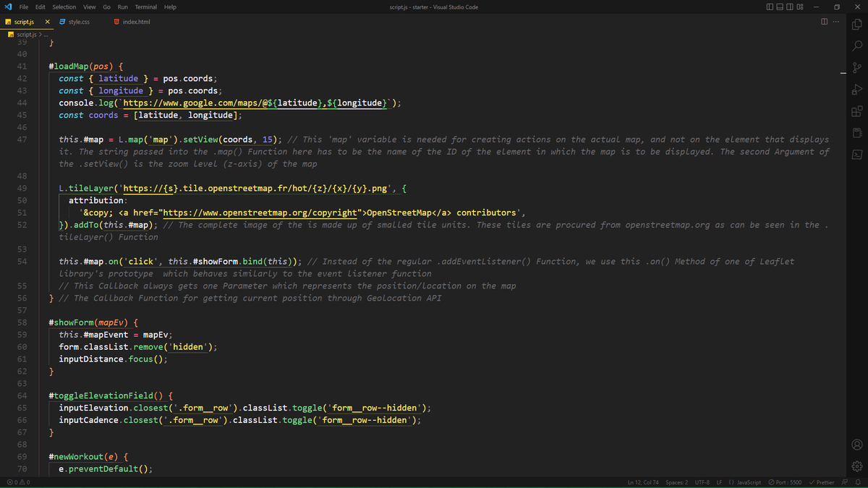This screenshot has height=488, width=868.
Task: Open the View menu
Action: pyautogui.click(x=90, y=7)
